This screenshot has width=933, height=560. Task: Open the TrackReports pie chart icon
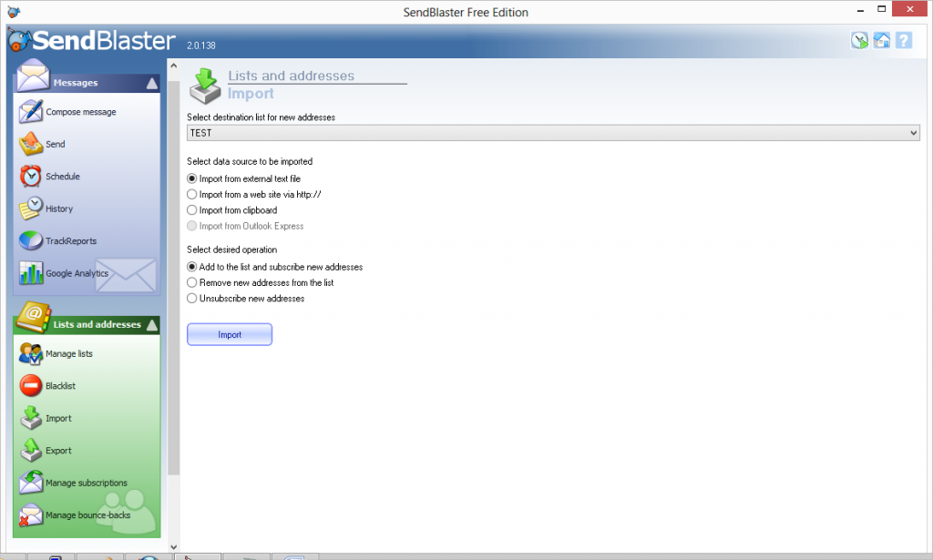[x=31, y=241]
